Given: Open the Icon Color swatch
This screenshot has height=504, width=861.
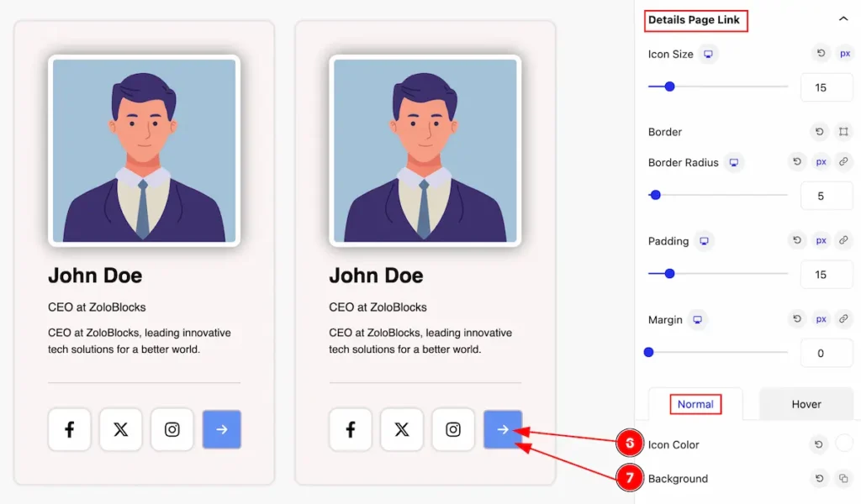Looking at the screenshot, I should click(x=844, y=444).
